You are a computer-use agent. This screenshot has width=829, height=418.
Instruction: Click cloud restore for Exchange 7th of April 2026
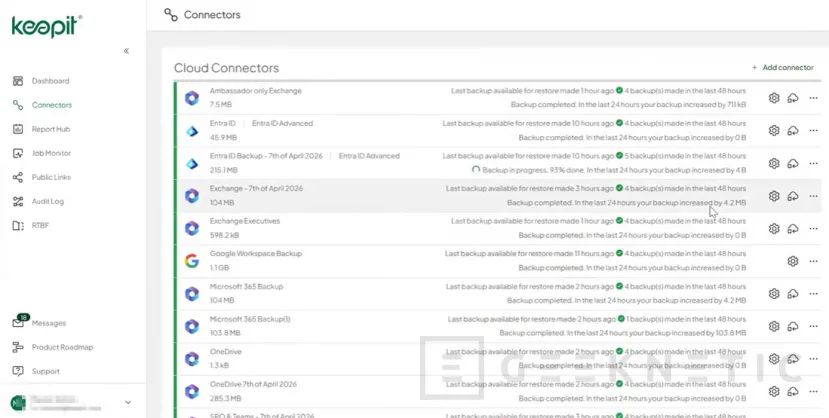(x=793, y=196)
